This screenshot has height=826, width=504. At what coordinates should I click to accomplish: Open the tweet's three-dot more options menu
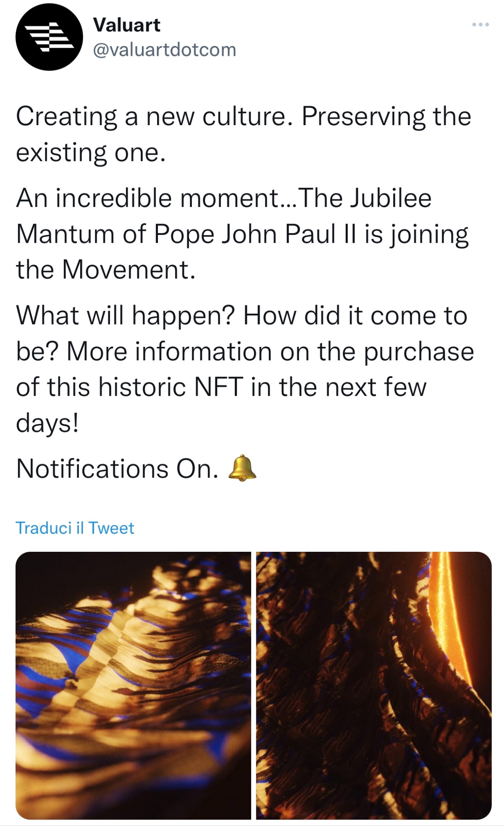pyautogui.click(x=480, y=25)
